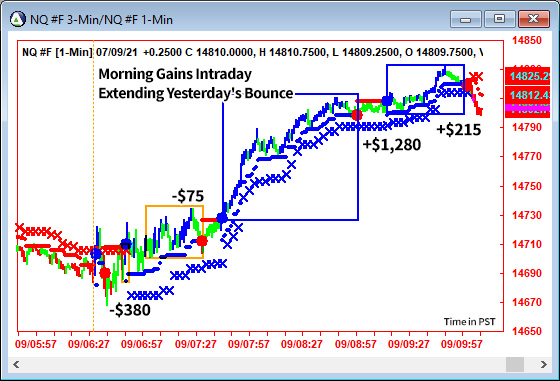This screenshot has width=560, height=381.
Task: Click the +$215 profit label
Action: [x=459, y=129]
